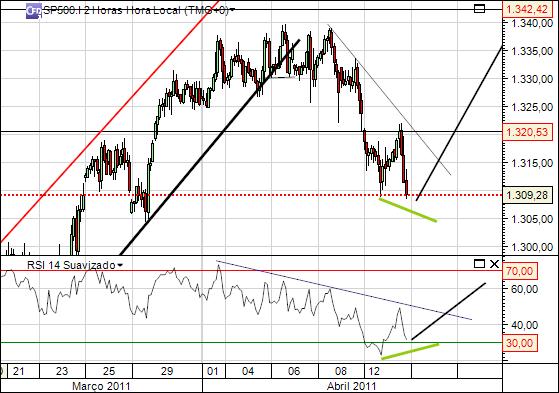The height and width of the screenshot is (393, 559).
Task: Select the 1.320,53 price level label
Action: 527,132
